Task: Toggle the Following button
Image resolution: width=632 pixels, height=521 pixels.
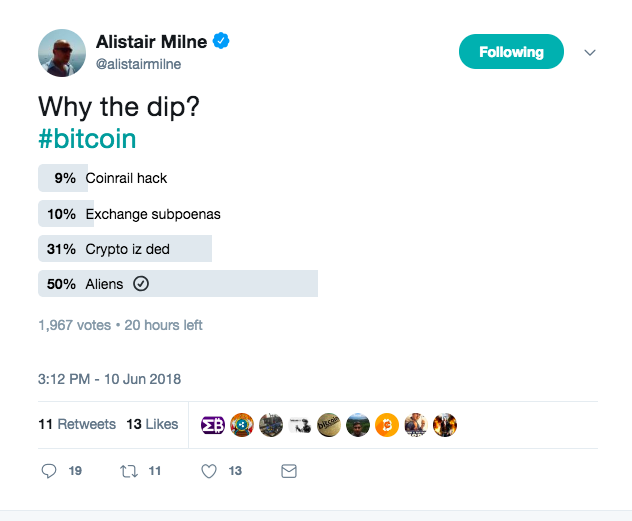Action: (511, 52)
